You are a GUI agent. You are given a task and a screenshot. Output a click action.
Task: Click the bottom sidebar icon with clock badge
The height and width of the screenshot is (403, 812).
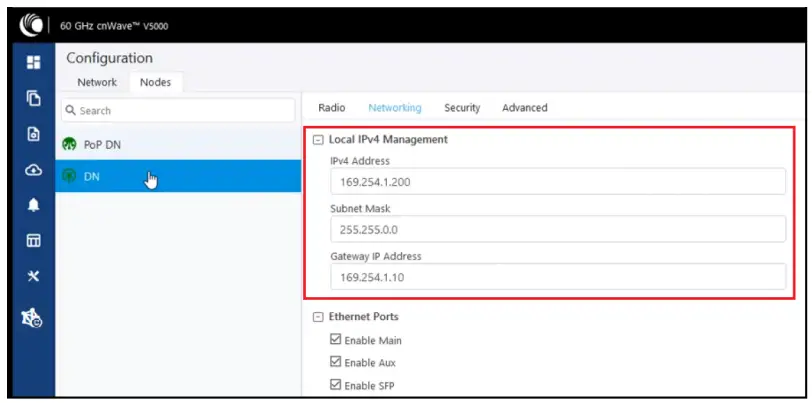click(33, 320)
